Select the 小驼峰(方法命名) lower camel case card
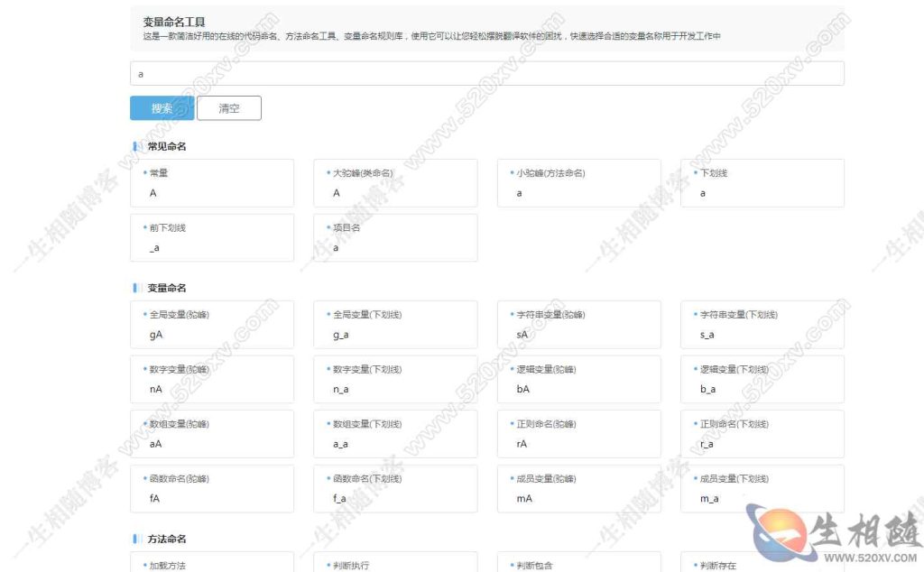This screenshot has height=572, width=924. pyautogui.click(x=578, y=182)
